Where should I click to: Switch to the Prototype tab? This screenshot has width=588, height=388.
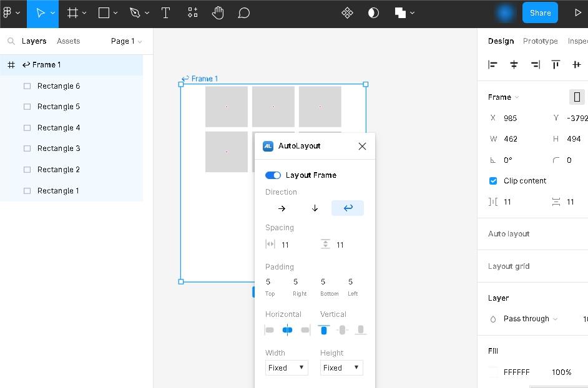click(x=540, y=41)
